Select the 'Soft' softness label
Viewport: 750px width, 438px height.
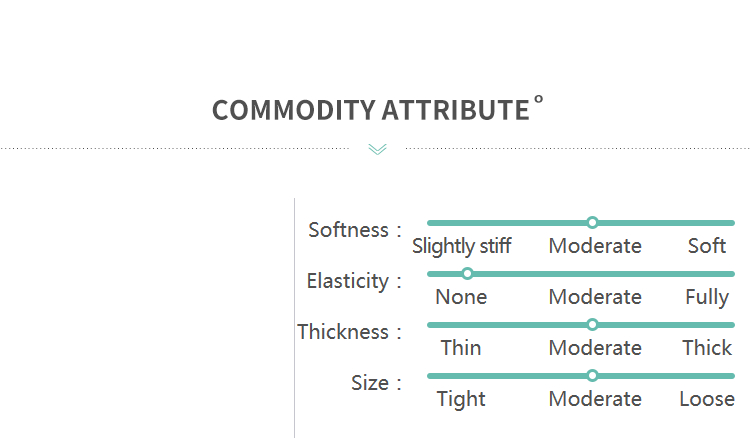pos(707,246)
